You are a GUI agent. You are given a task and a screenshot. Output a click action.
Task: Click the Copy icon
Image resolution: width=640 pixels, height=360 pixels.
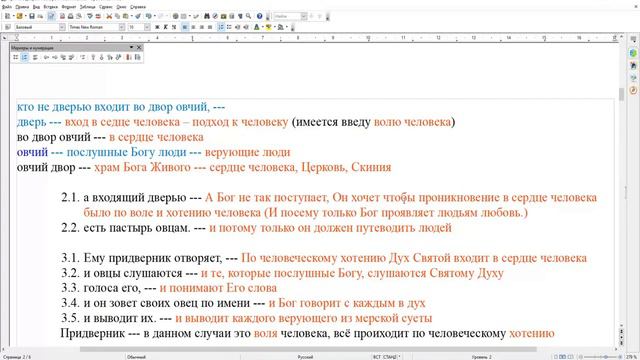117,16
